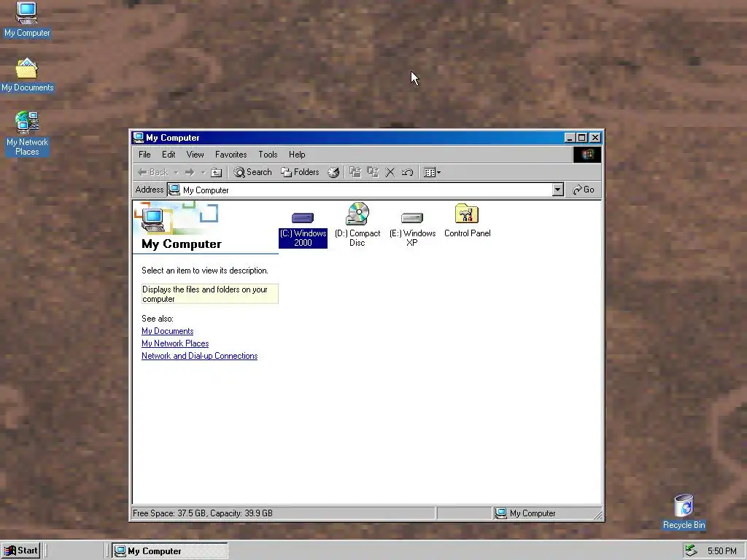Click the window resize grip corner

pyautogui.click(x=598, y=515)
